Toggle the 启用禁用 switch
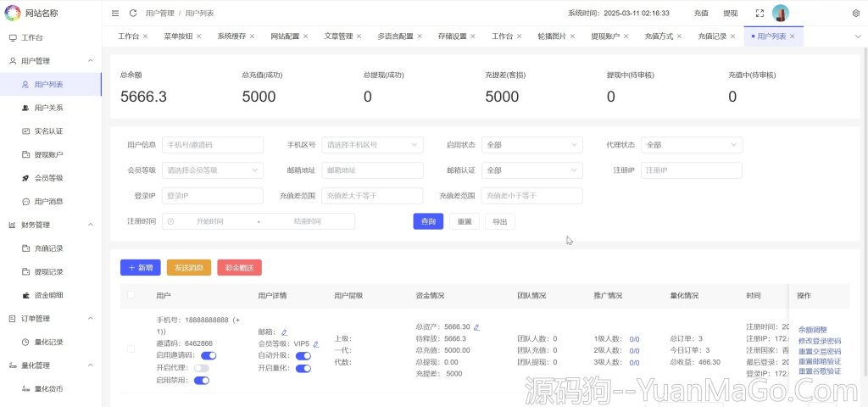 coord(202,381)
